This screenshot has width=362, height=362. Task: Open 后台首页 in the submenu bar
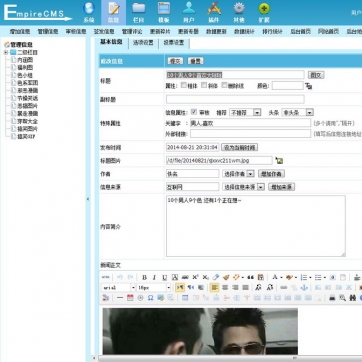[x=300, y=32]
